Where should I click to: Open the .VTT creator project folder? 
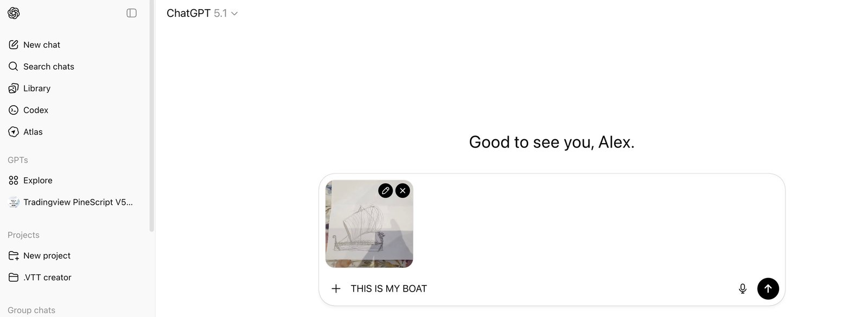[47, 277]
